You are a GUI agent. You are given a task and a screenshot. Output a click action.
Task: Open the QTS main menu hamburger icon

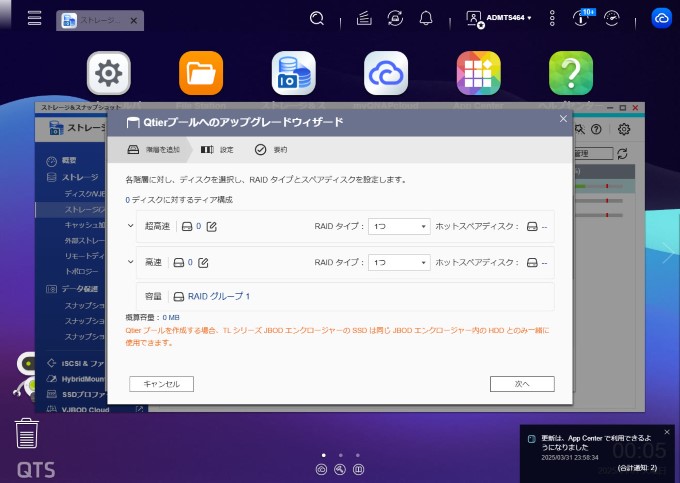tap(34, 18)
